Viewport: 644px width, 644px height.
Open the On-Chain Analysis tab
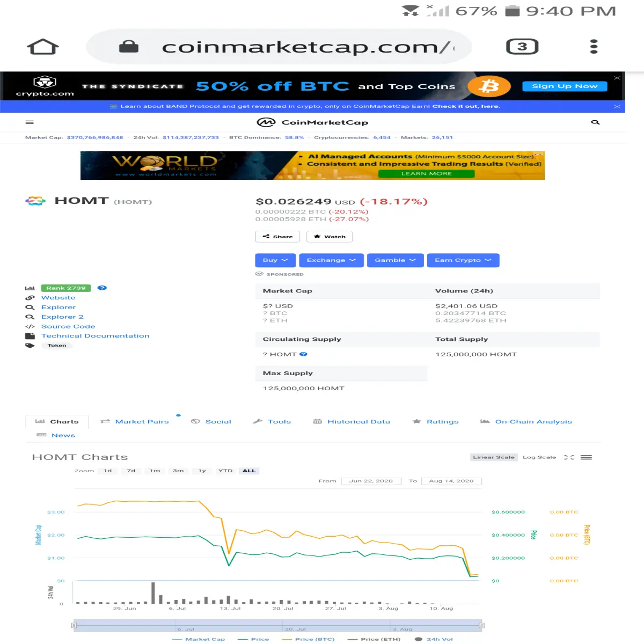(526, 422)
